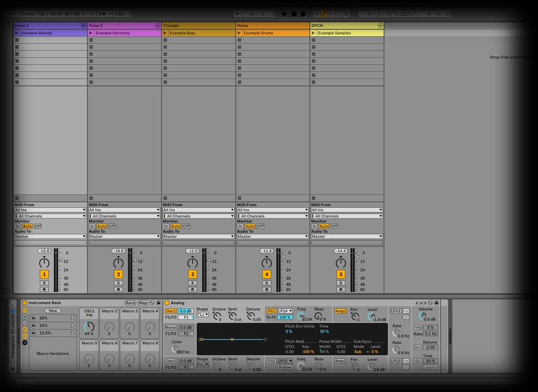Solo the Pulse 1 track
The width and height of the screenshot is (538, 392).
coord(44,283)
